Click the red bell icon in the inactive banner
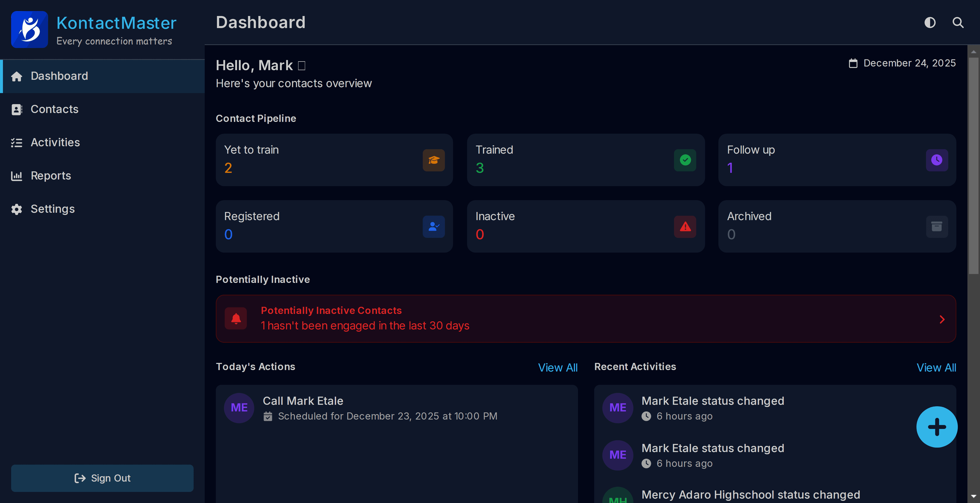Viewport: 980px width, 503px height. pyautogui.click(x=236, y=318)
